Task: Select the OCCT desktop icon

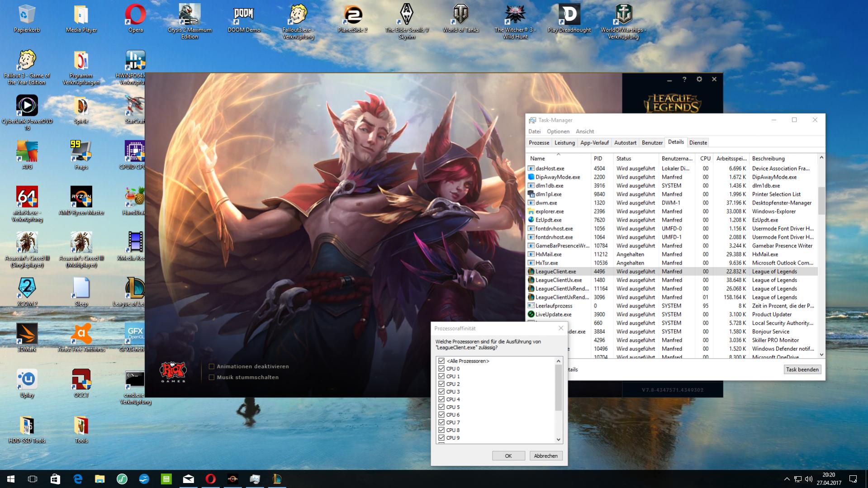Action: click(x=81, y=384)
